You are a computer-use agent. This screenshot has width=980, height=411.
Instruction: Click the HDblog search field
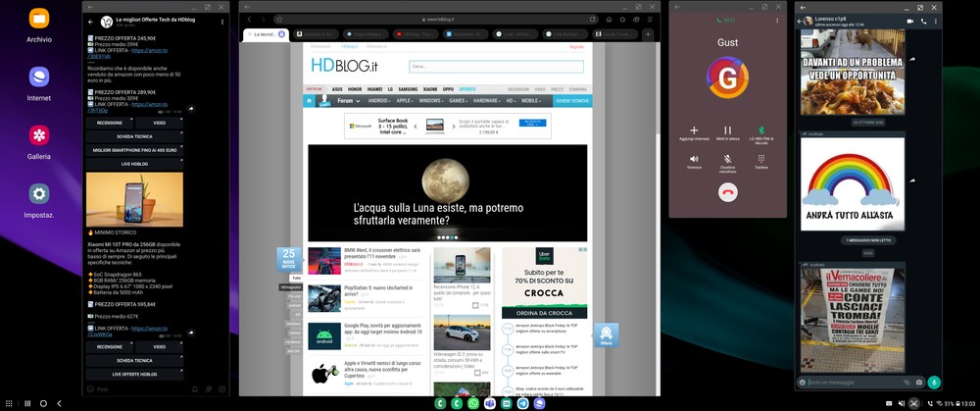(x=495, y=67)
